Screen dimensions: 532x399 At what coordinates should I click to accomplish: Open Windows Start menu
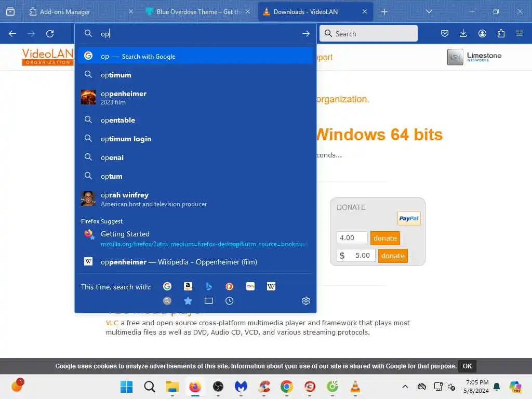(x=127, y=387)
